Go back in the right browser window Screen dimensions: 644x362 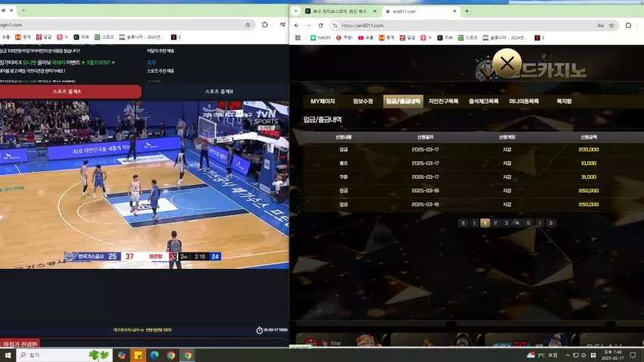click(x=296, y=26)
